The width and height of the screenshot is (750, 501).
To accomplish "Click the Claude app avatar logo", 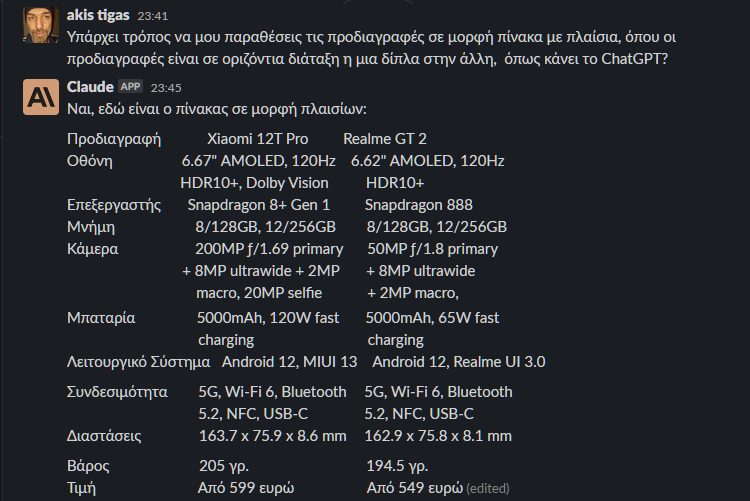I will [41, 97].
